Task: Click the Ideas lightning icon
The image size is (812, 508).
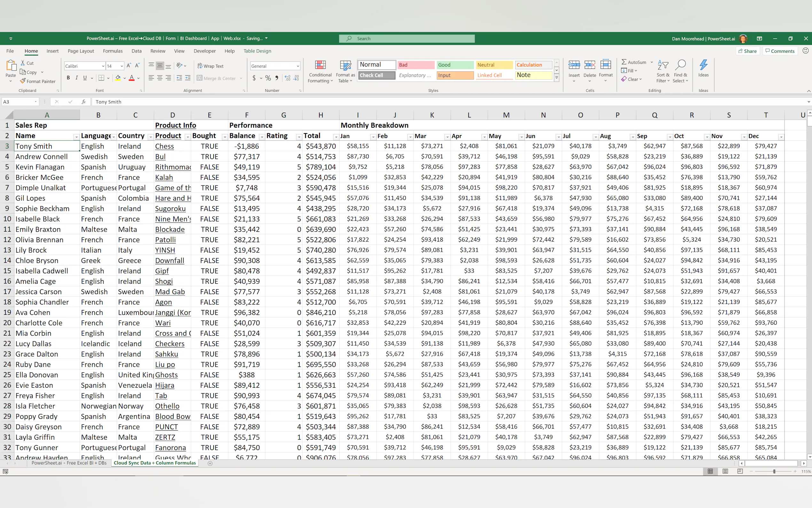Action: pyautogui.click(x=703, y=65)
